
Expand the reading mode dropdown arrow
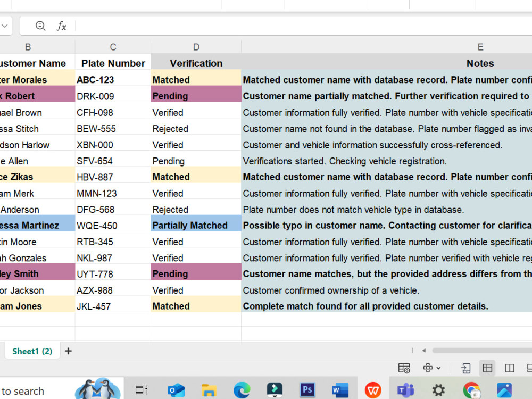[x=438, y=368]
